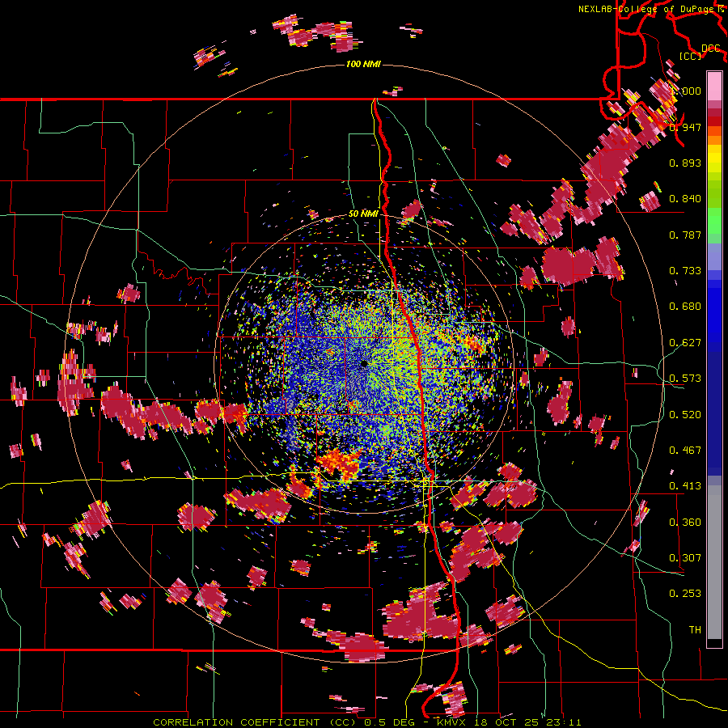Screen dimensions: 728x728
Task: Click the 0.467 scale value
Action: point(685,451)
